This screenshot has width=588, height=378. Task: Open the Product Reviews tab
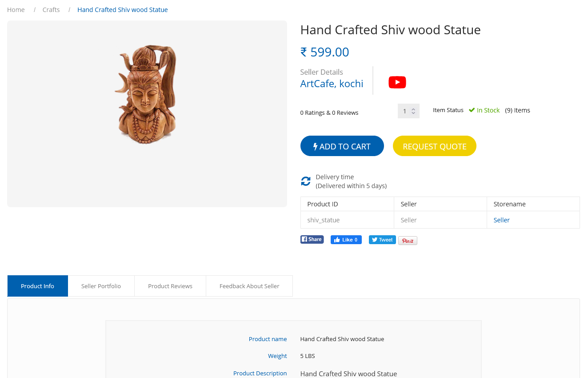170,286
